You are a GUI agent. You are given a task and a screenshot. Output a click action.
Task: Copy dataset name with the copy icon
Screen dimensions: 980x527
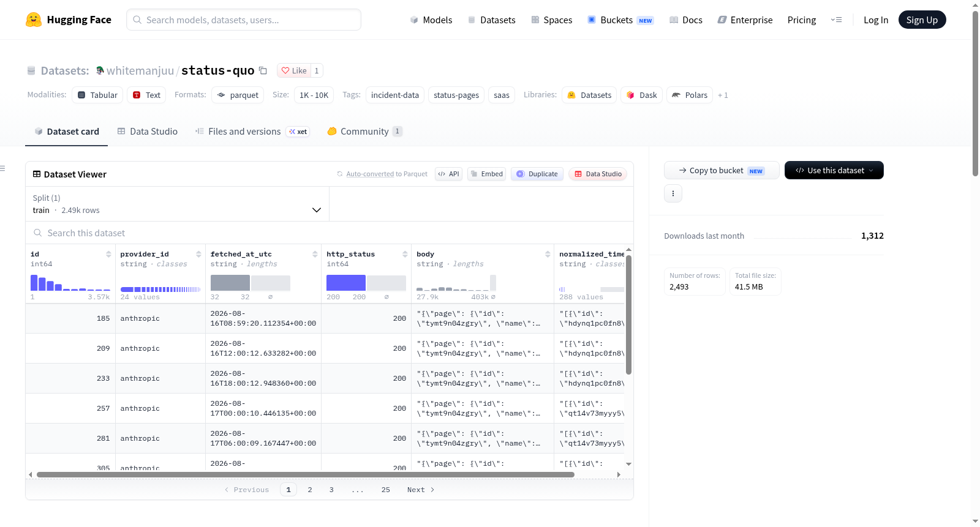point(263,70)
